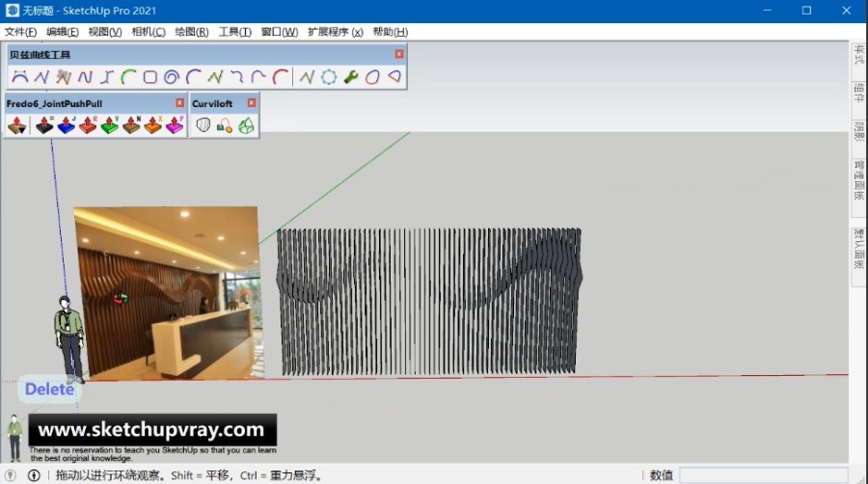Select the gray-splat polyline tool icon

(63, 77)
